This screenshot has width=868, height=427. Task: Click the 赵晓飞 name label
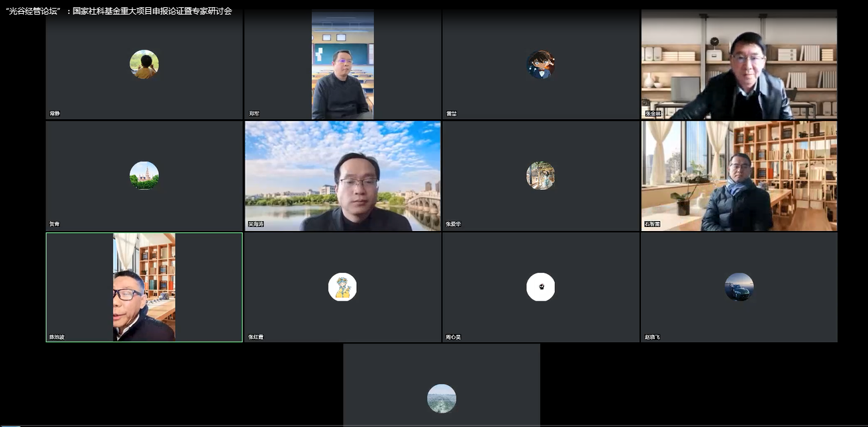coord(652,337)
